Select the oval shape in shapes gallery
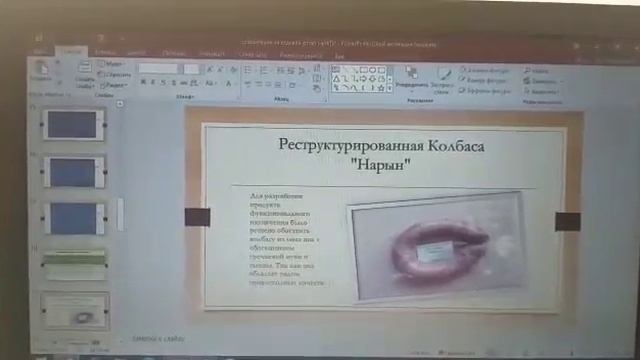Screen dimensions: 640x360 click(x=373, y=70)
